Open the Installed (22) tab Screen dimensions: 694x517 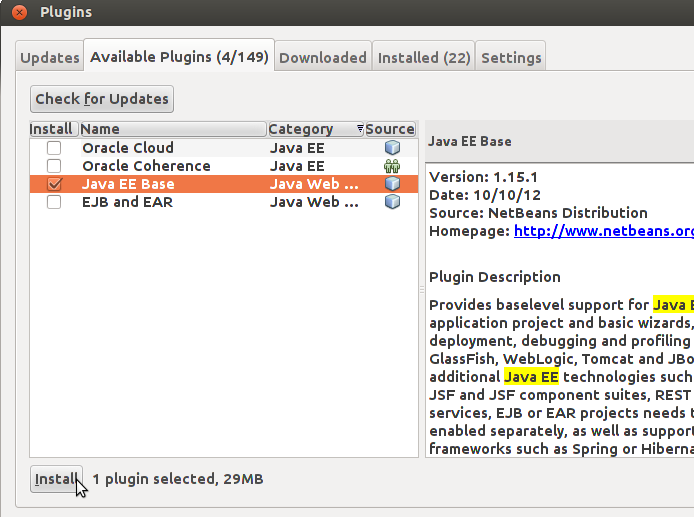(x=424, y=58)
